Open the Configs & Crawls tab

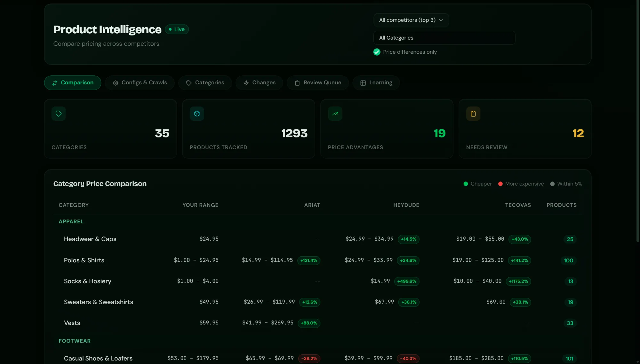click(140, 83)
